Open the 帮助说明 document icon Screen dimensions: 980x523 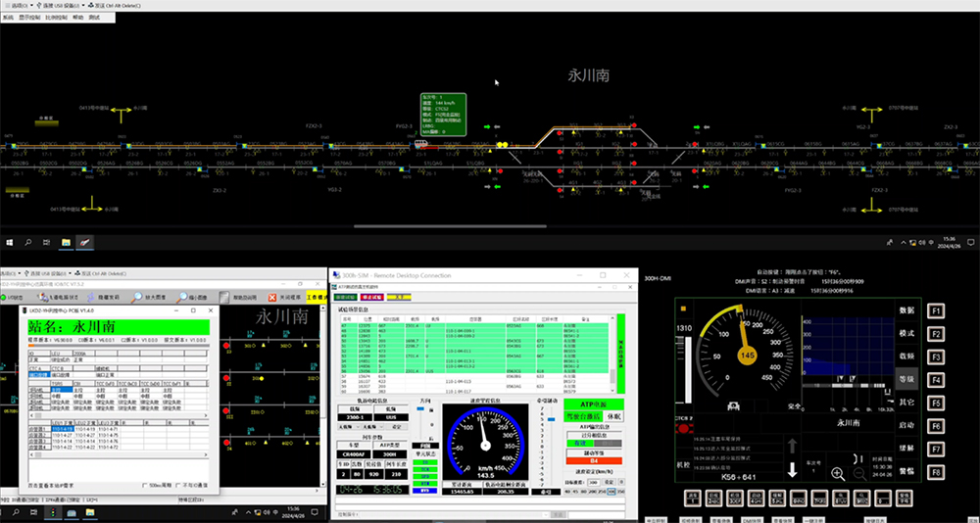[x=225, y=296]
